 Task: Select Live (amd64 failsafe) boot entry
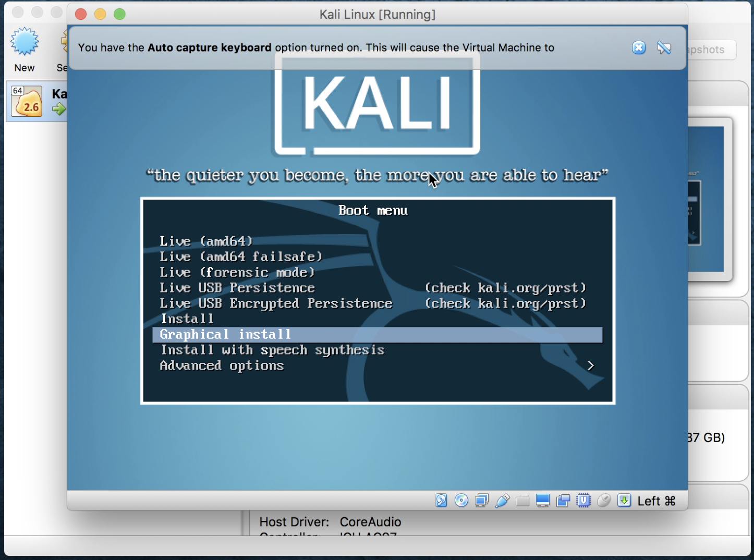[x=241, y=257]
